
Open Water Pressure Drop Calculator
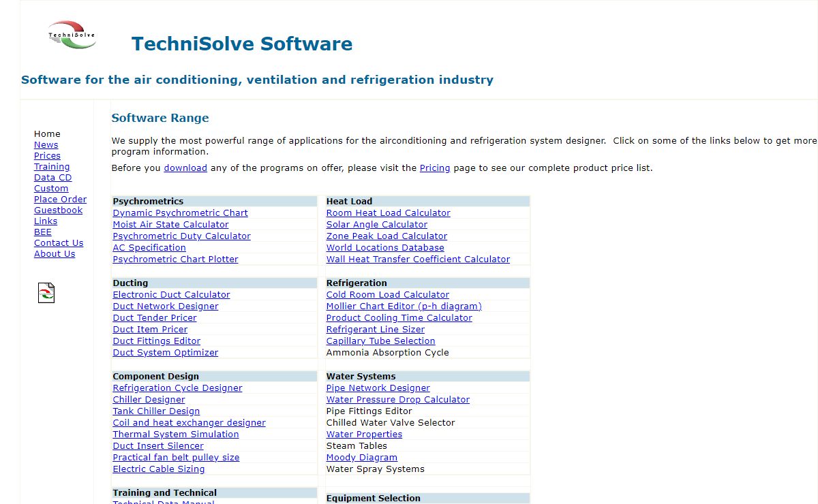pyautogui.click(x=398, y=400)
